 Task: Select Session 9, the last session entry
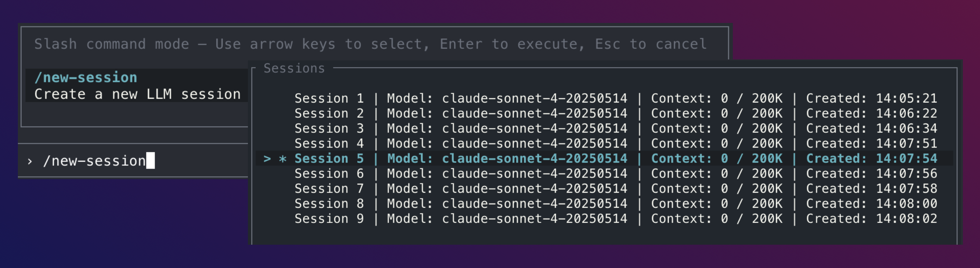click(330, 218)
